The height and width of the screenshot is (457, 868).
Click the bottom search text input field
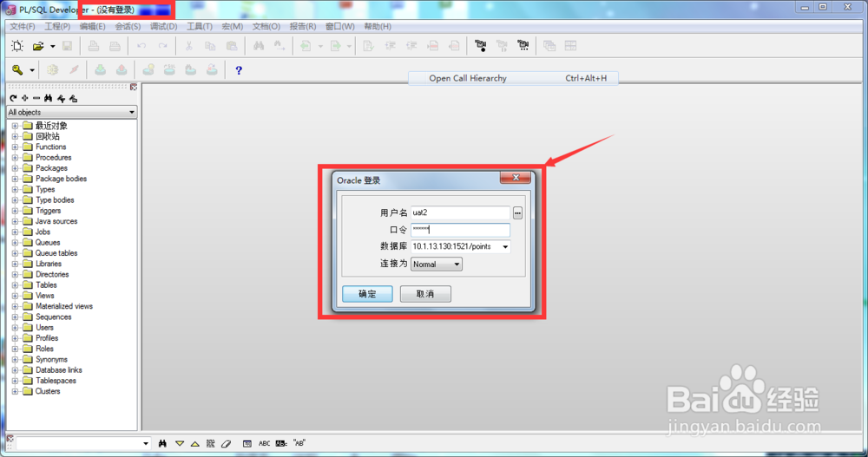(x=79, y=444)
